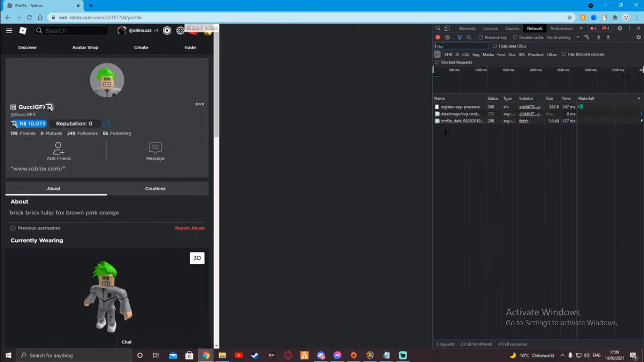Click the Roblox page vertical scrollbar

[216, 85]
